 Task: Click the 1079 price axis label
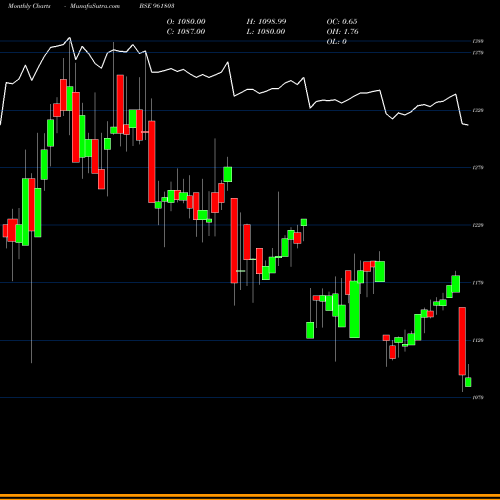pyautogui.click(x=478, y=397)
